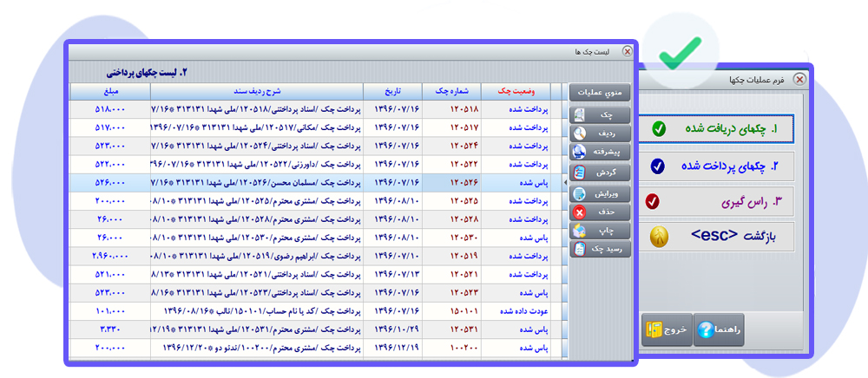Click the خروج exit button
This screenshot has width=868, height=378.
(667, 330)
